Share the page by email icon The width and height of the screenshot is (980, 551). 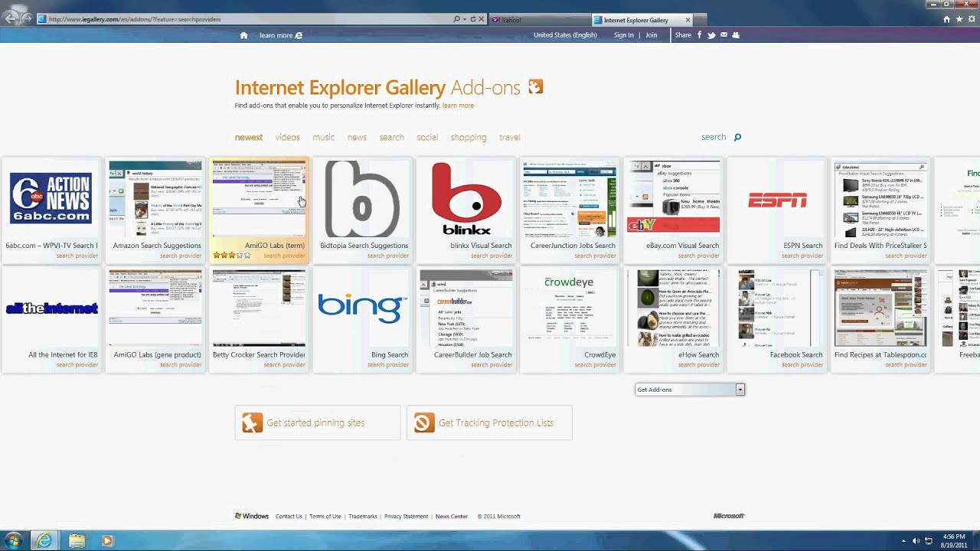(724, 35)
